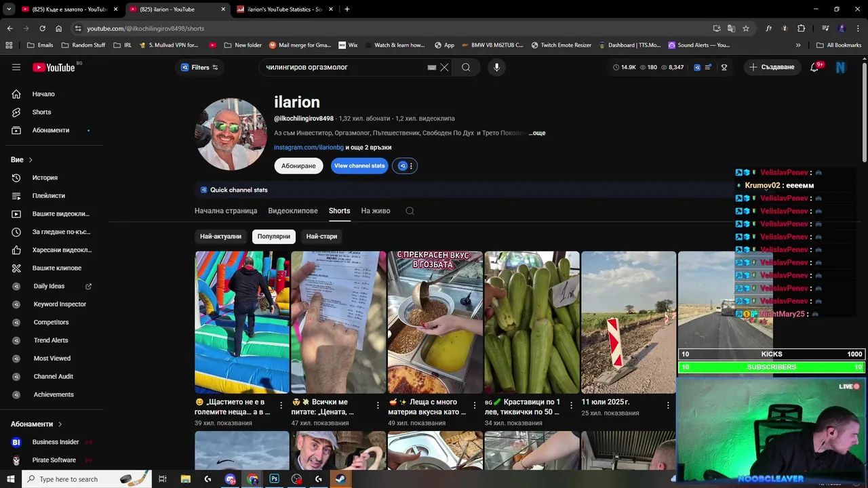Open Chrome extensions puzzle icon
The height and width of the screenshot is (488, 868).
(801, 28)
